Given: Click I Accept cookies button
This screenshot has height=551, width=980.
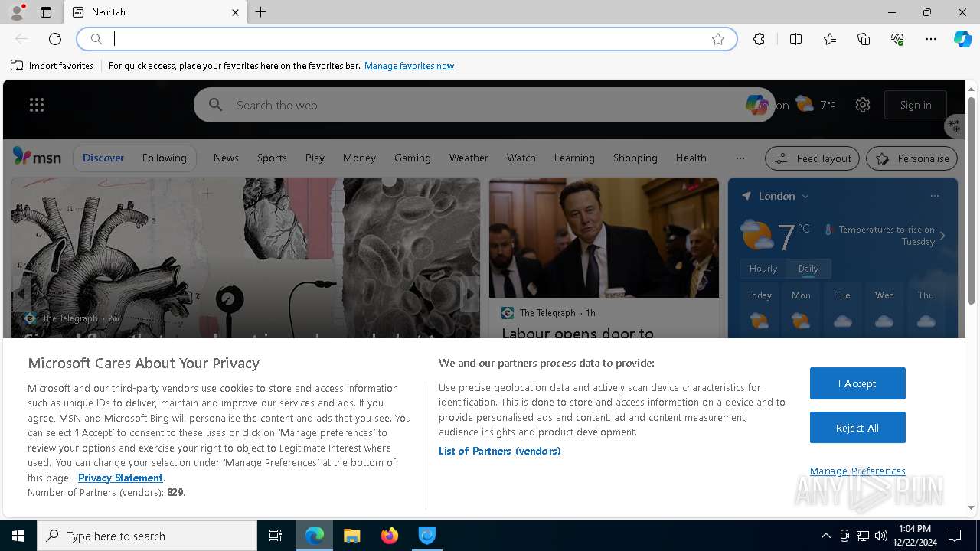Looking at the screenshot, I should 857,383.
